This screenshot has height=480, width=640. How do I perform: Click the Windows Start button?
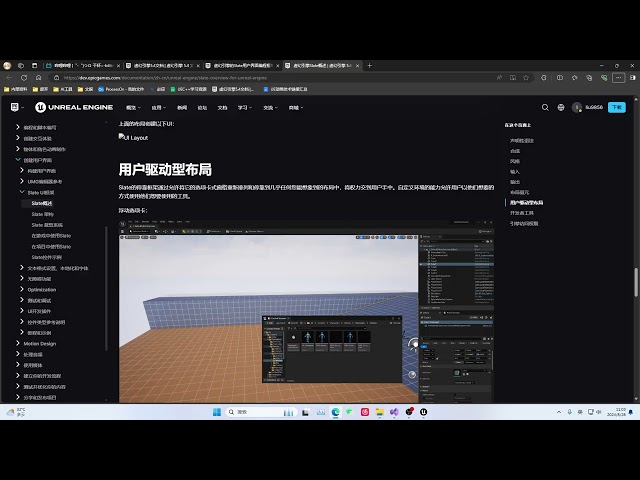point(217,412)
